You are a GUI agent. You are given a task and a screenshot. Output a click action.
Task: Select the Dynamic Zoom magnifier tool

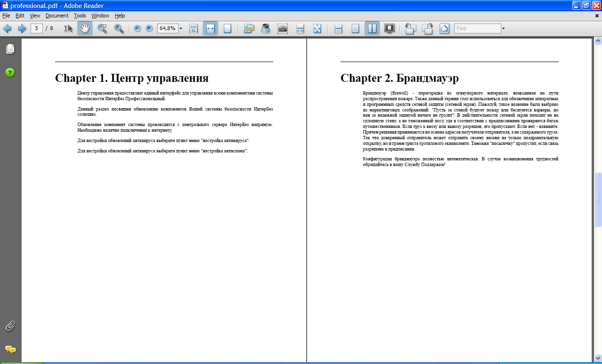point(119,29)
